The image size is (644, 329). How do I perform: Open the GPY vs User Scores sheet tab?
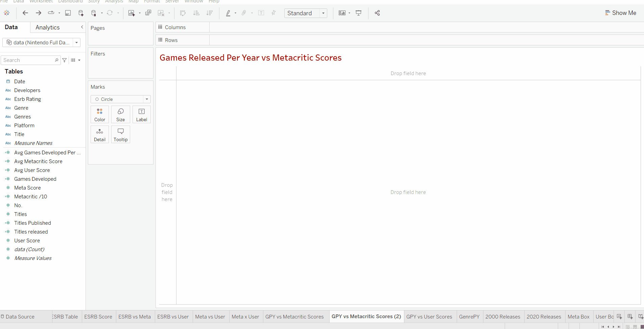429,316
